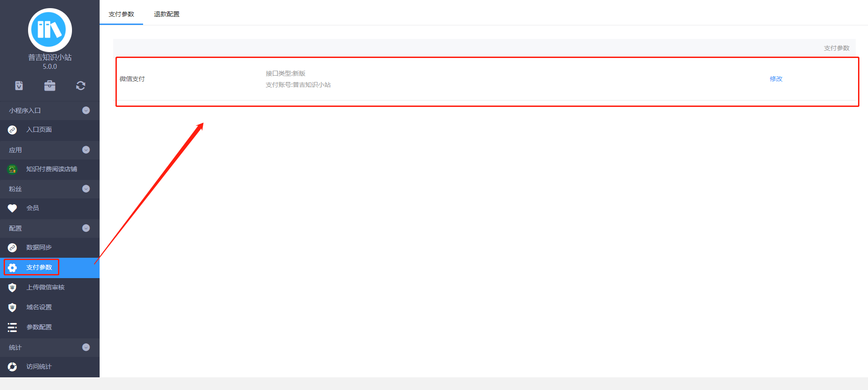Collapse the 统计 section arrow
Screen dimensions: 868x390
click(x=86, y=347)
